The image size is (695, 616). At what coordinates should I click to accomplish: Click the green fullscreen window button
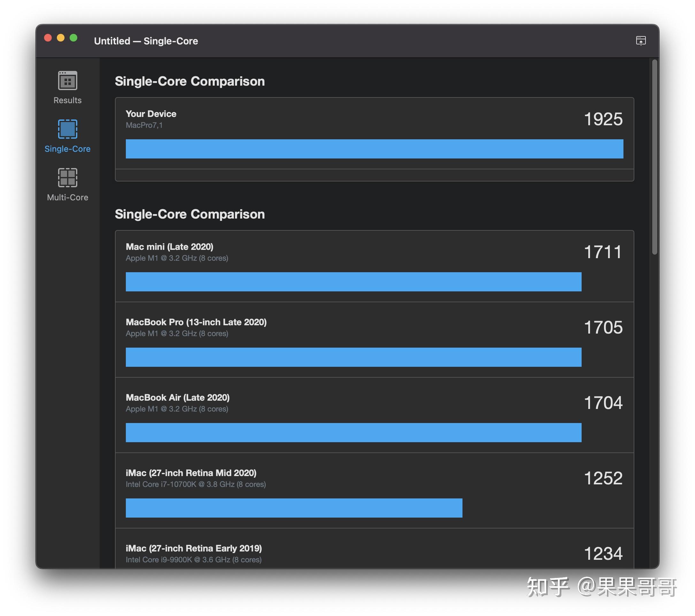(x=73, y=38)
